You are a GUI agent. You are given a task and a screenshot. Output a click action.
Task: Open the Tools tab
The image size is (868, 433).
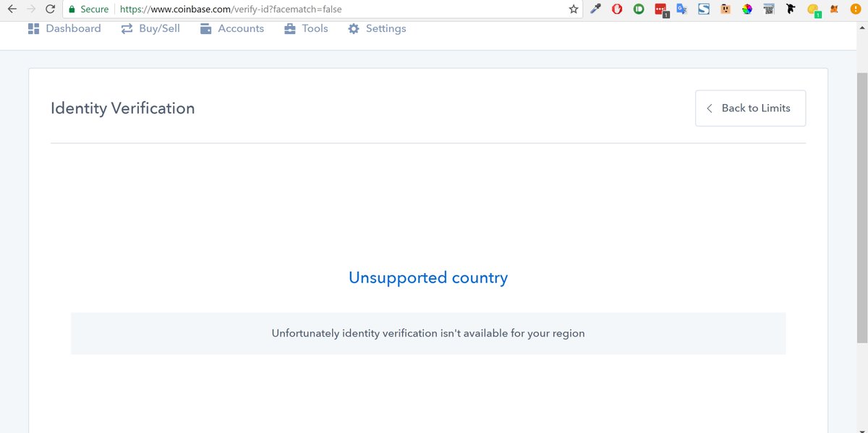(x=306, y=28)
